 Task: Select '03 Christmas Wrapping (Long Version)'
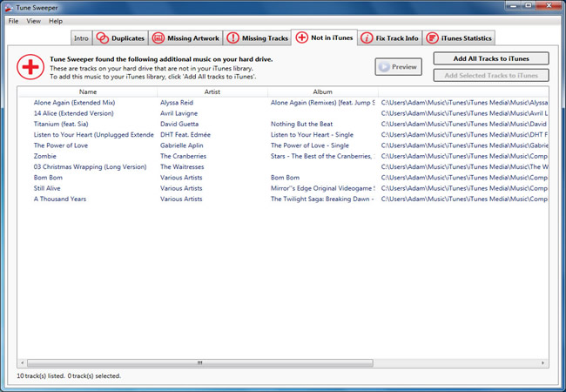coord(91,166)
